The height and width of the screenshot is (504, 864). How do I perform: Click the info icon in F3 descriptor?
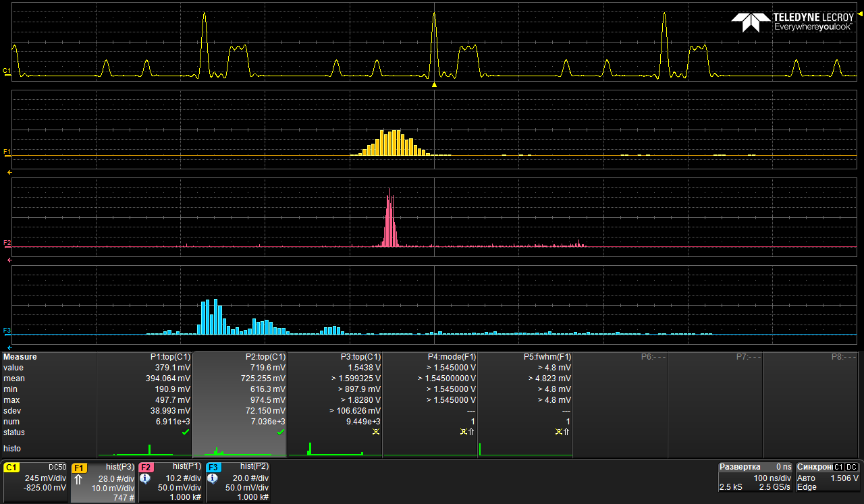[213, 479]
